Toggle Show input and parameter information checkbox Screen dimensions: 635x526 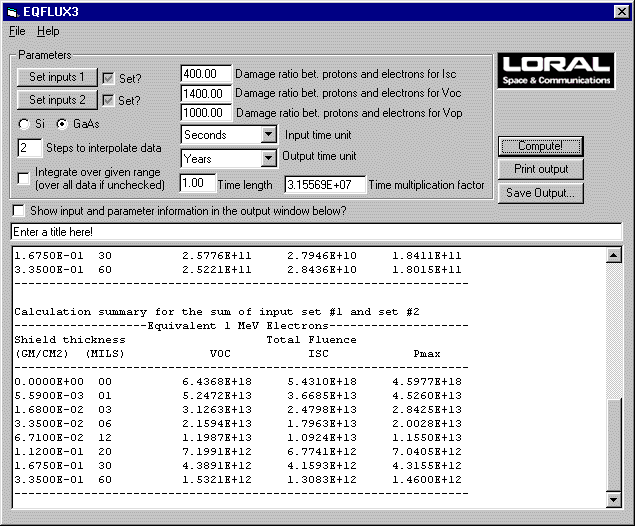[18, 211]
